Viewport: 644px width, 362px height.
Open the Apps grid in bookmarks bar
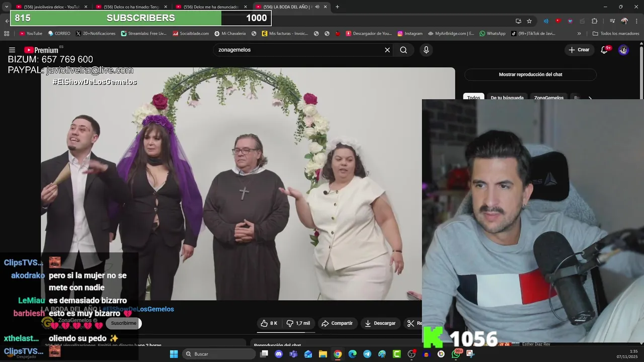(7, 34)
